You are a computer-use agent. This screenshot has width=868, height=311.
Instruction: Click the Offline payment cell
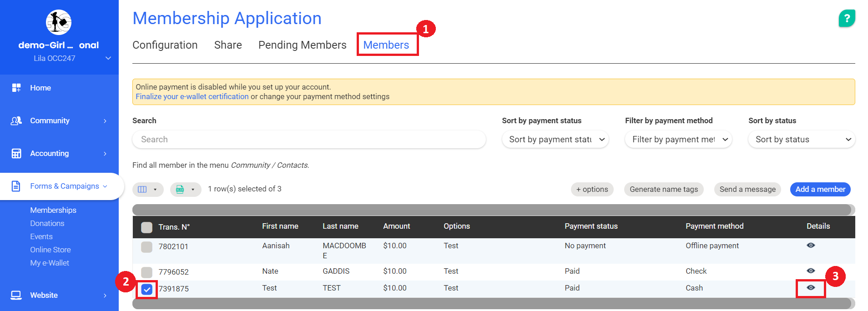click(712, 246)
